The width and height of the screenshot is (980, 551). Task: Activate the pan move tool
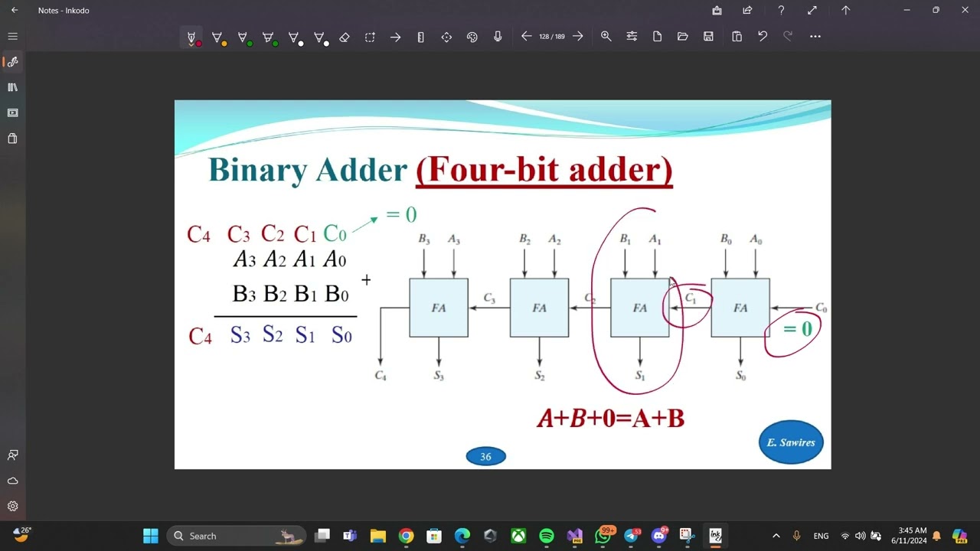tap(446, 37)
